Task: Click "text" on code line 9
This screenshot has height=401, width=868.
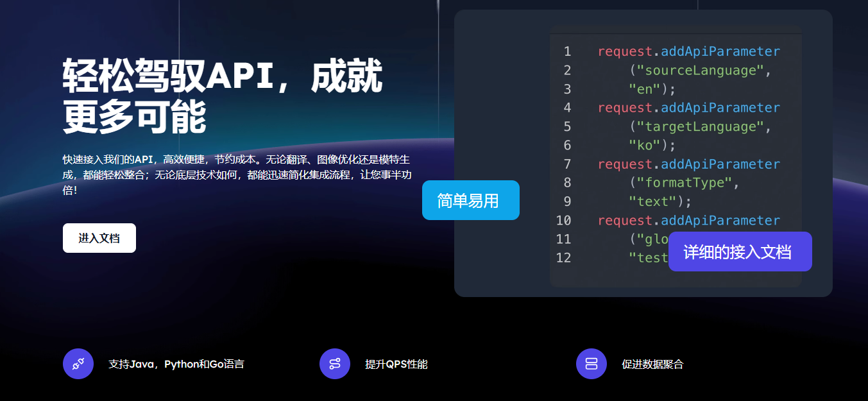Action: point(653,201)
